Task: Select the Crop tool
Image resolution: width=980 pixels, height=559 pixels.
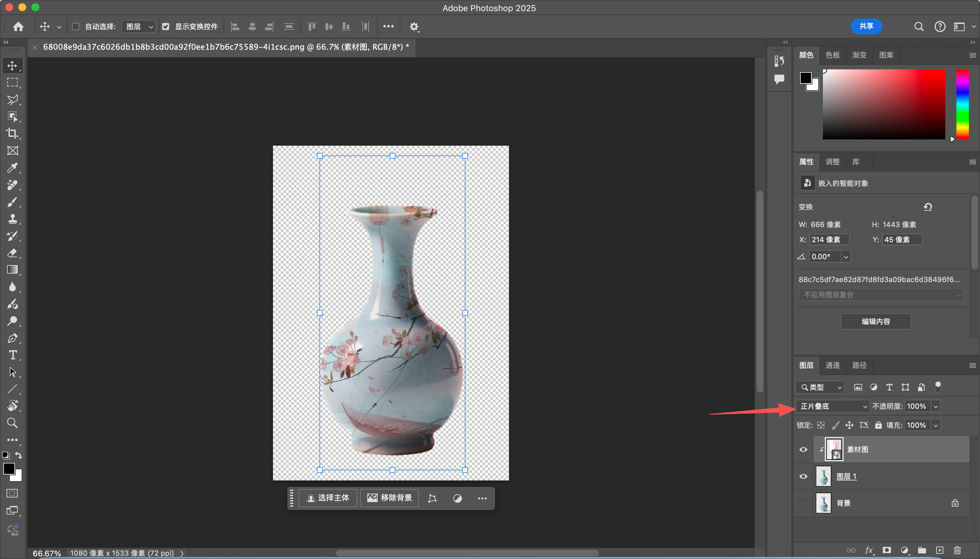Action: click(12, 134)
